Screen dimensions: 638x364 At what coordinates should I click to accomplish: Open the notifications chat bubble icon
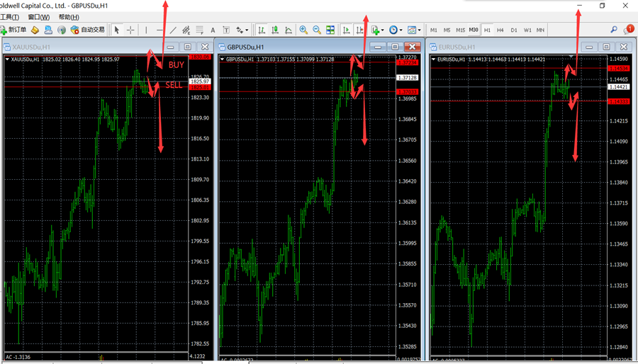628,30
